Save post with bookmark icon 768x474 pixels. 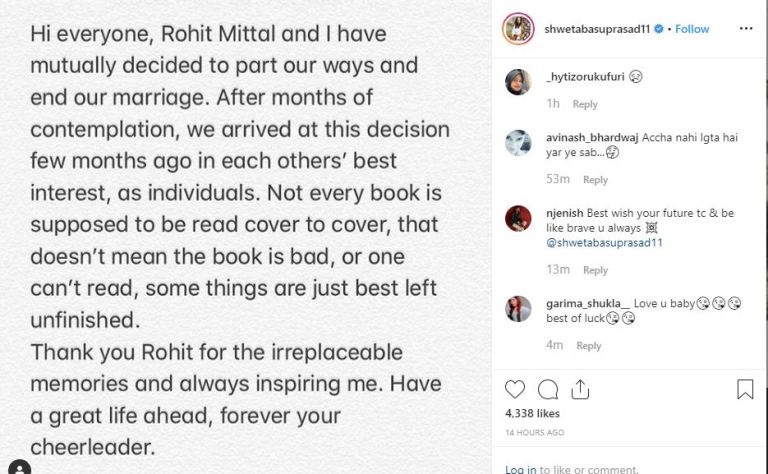(x=745, y=390)
